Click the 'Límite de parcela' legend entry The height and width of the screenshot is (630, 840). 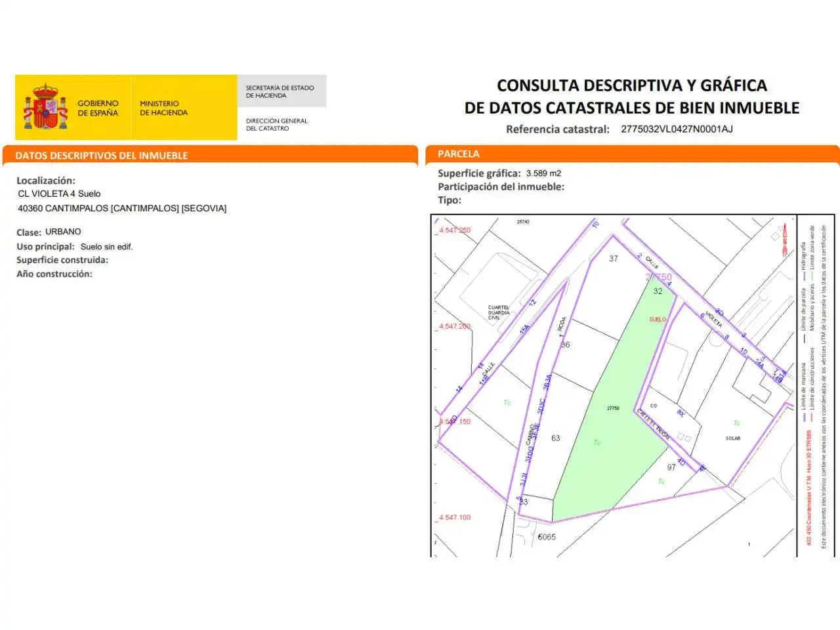[803, 308]
